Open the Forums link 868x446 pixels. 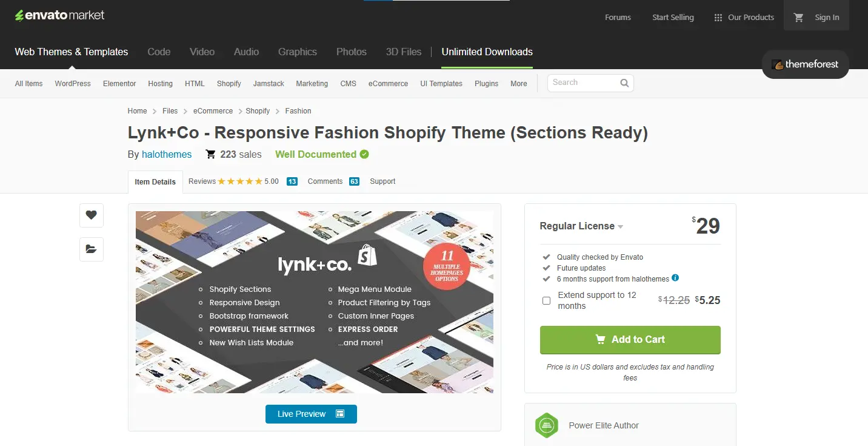(618, 18)
